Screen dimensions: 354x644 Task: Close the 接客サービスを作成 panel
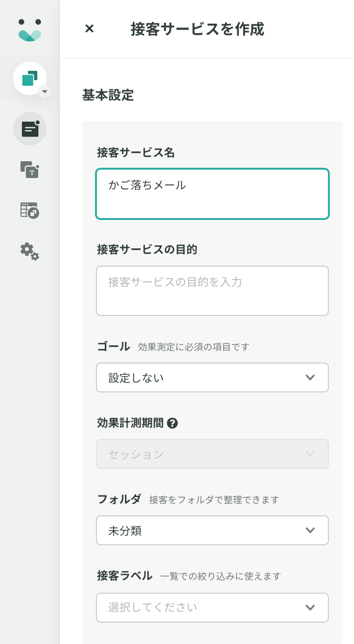pos(89,29)
